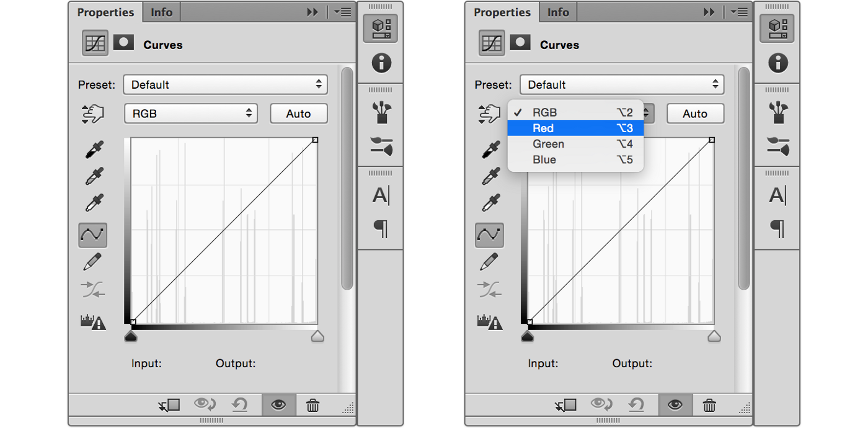Click white point slider under left curve

[x=317, y=336]
